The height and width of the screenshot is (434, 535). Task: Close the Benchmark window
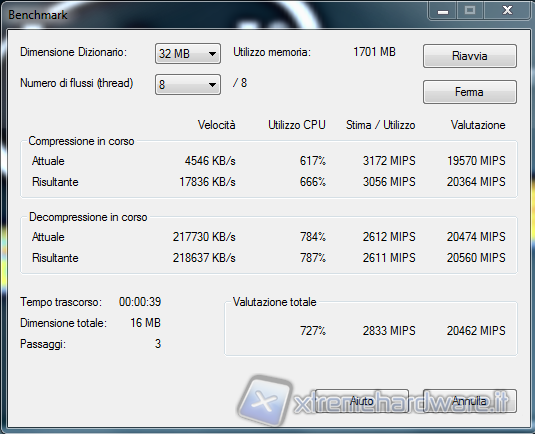507,11
